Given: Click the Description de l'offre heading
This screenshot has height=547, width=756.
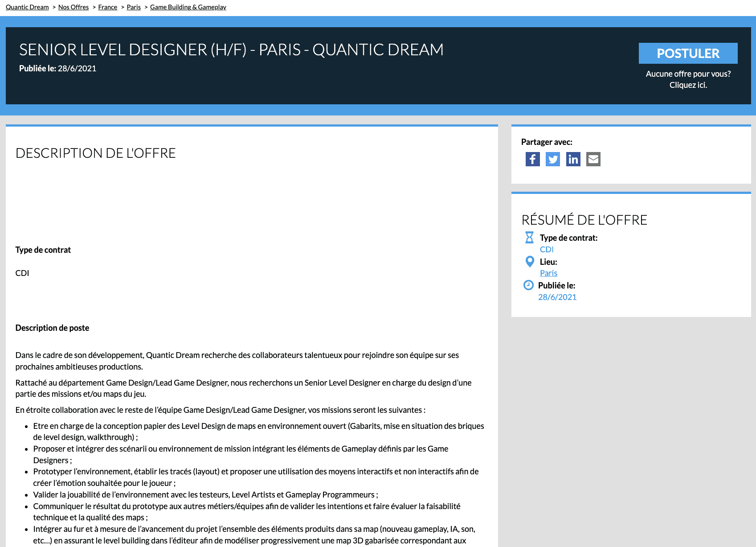Looking at the screenshot, I should 96,153.
